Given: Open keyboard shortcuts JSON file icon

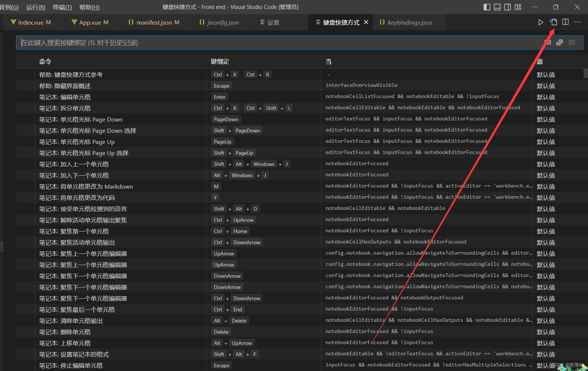Looking at the screenshot, I should (x=554, y=22).
